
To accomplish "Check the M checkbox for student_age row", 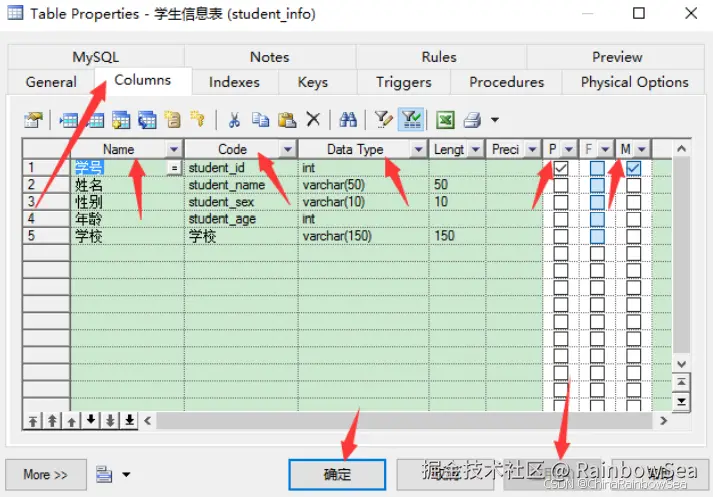I will pos(633,219).
